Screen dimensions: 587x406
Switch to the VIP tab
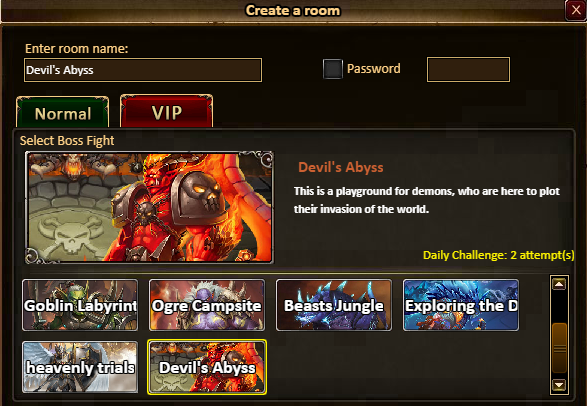(x=167, y=112)
